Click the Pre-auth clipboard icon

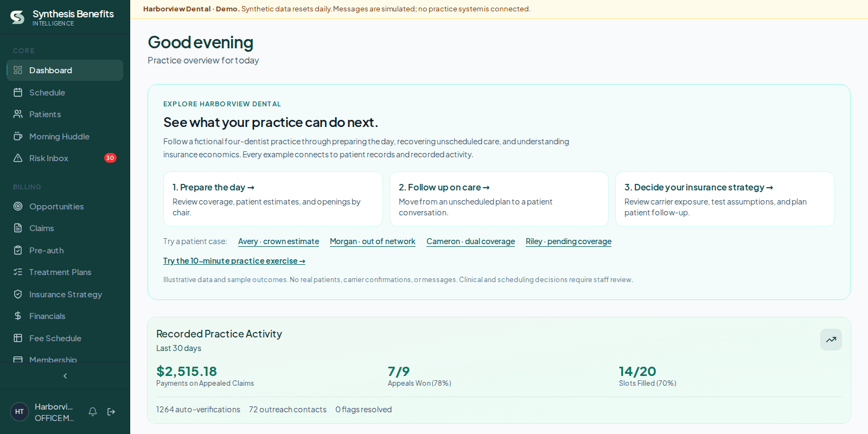click(x=18, y=250)
